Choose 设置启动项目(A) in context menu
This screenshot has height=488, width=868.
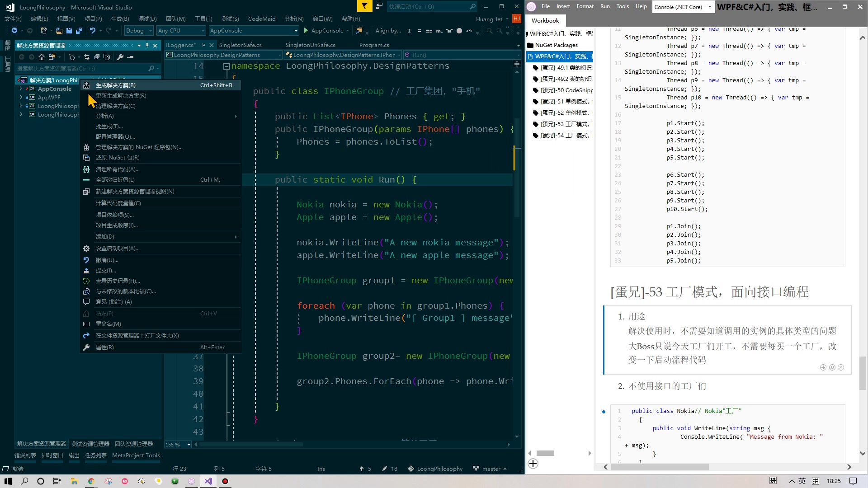pyautogui.click(x=160, y=249)
